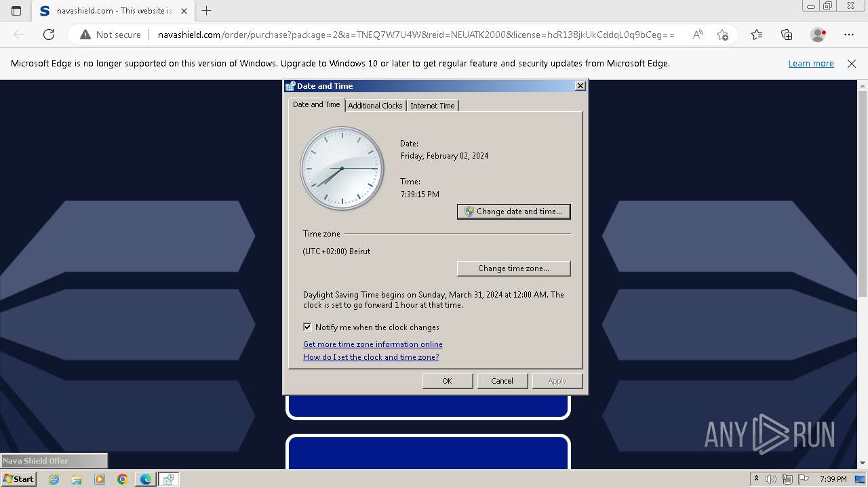The height and width of the screenshot is (488, 868).
Task: Click the Edge back arrow icon
Action: click(19, 35)
